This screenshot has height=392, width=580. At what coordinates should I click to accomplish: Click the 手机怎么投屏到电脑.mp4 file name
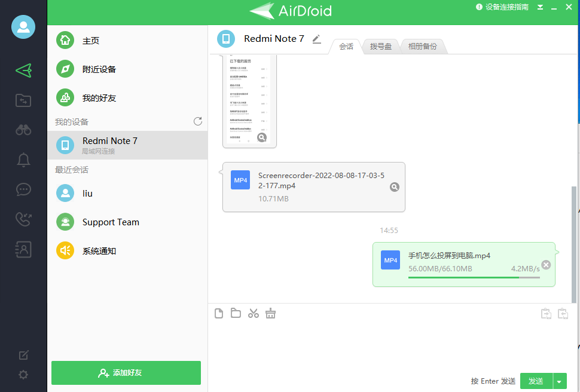449,256
